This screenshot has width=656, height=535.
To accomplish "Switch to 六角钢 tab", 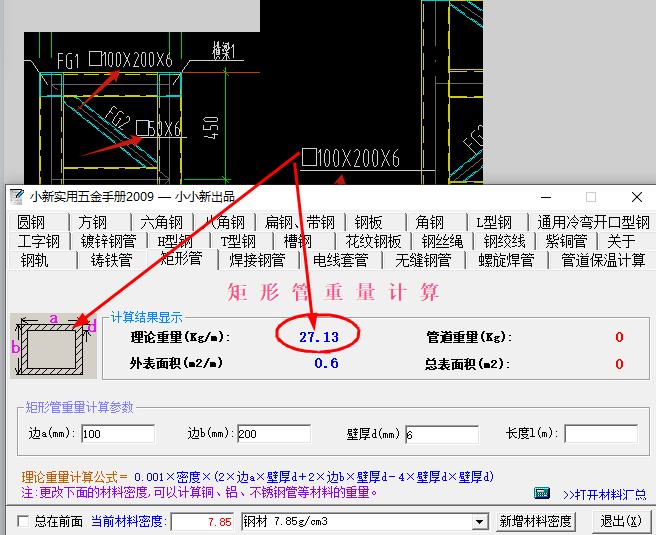I will [x=162, y=222].
